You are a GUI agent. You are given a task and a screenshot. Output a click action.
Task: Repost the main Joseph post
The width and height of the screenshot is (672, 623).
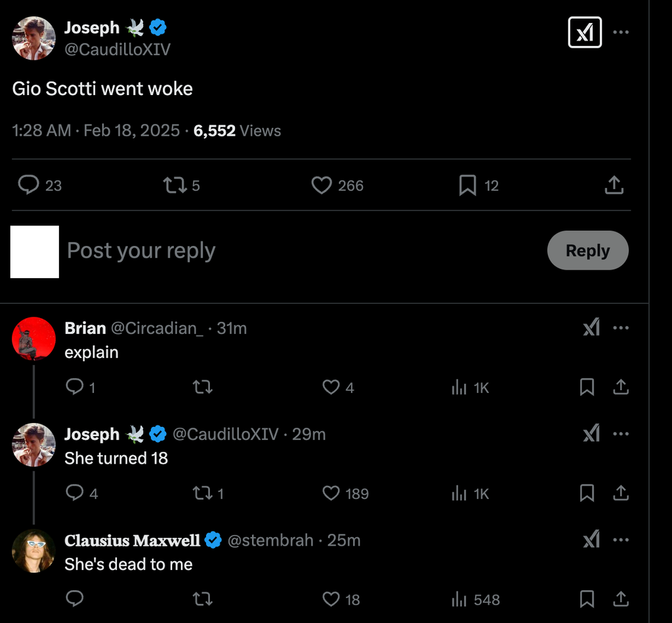click(x=175, y=186)
